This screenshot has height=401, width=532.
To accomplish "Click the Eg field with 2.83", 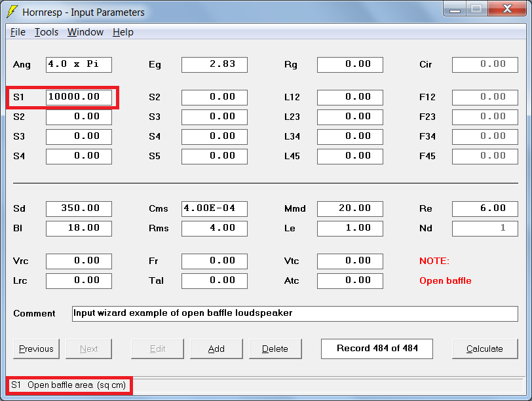I will 214,64.
